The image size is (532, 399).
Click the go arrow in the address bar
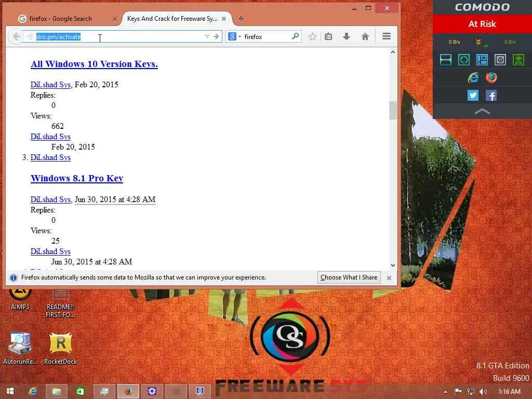coord(216,36)
